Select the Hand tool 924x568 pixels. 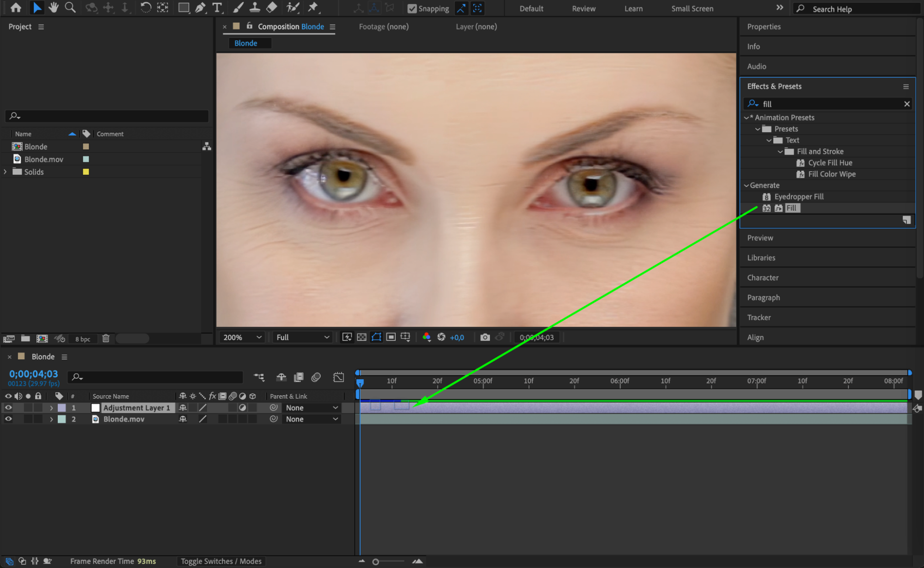pyautogui.click(x=54, y=7)
